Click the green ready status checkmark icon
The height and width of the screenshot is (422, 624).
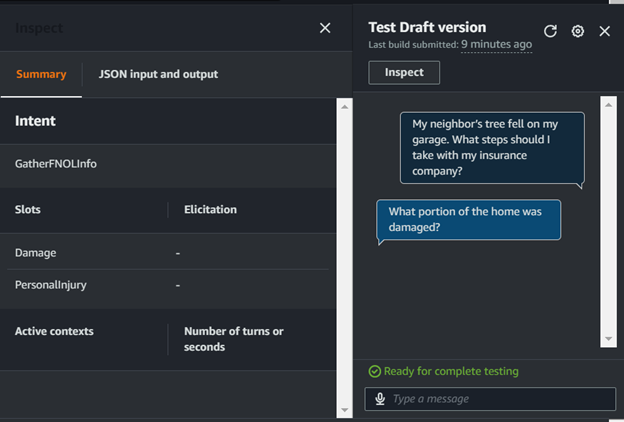374,371
